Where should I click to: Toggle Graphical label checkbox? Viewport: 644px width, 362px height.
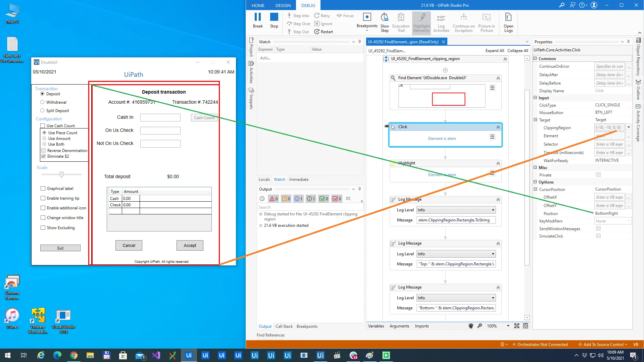(43, 189)
